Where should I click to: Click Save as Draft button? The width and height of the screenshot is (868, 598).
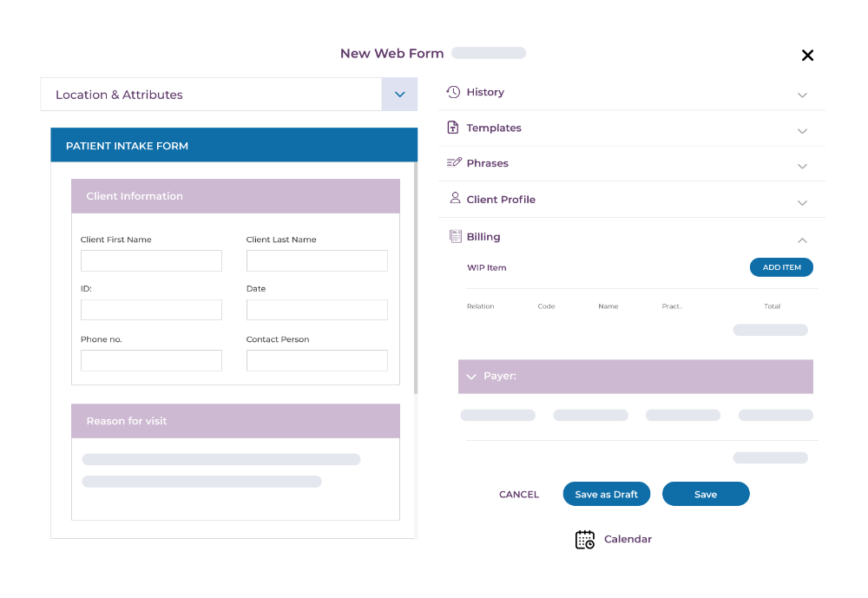[x=606, y=494]
